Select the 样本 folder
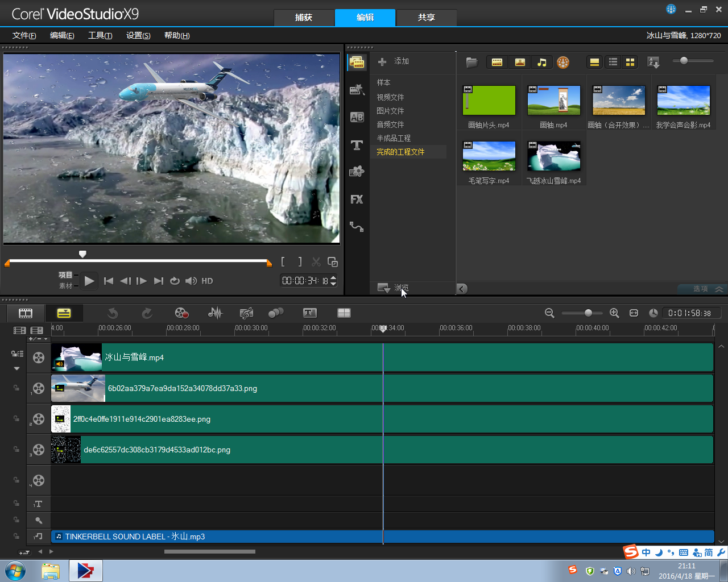The width and height of the screenshot is (728, 582). tap(383, 82)
